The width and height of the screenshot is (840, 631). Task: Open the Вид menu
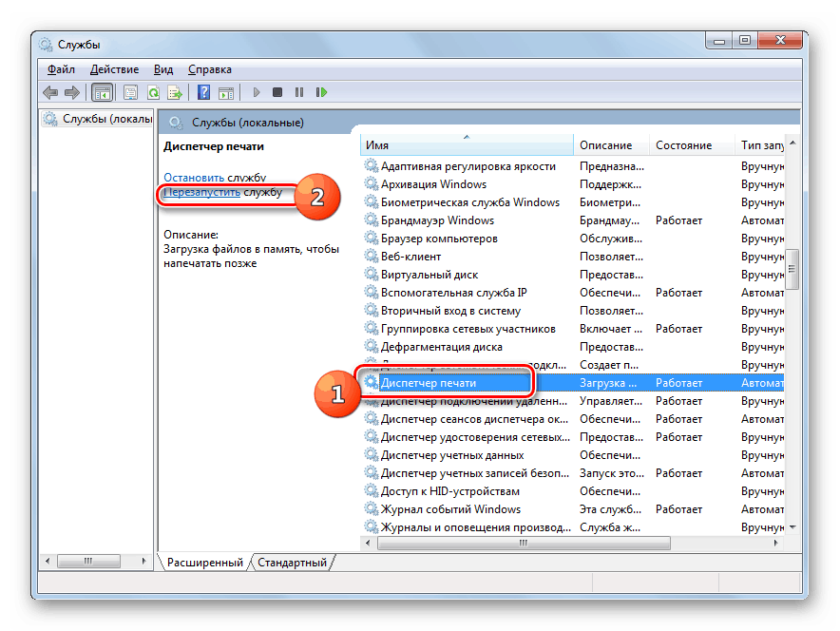163,68
